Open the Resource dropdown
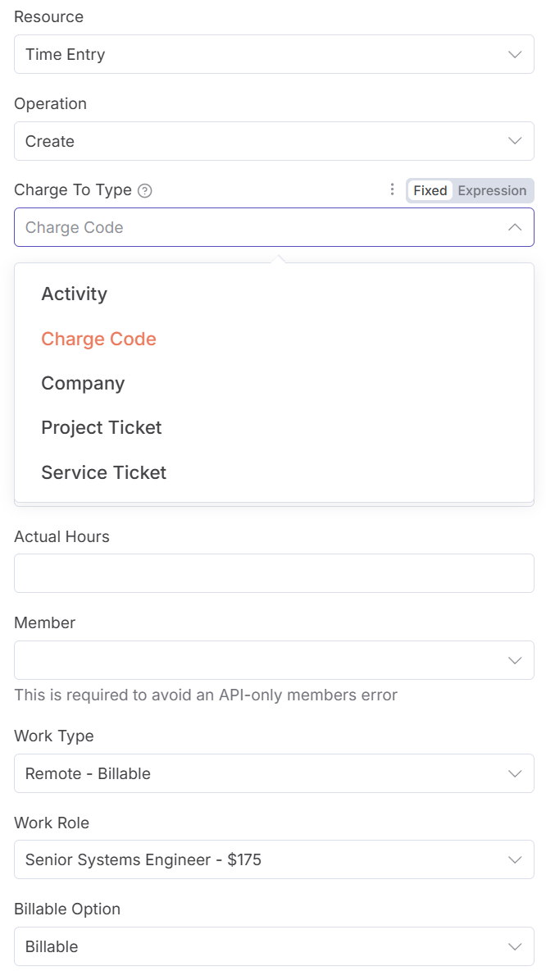 tap(274, 55)
